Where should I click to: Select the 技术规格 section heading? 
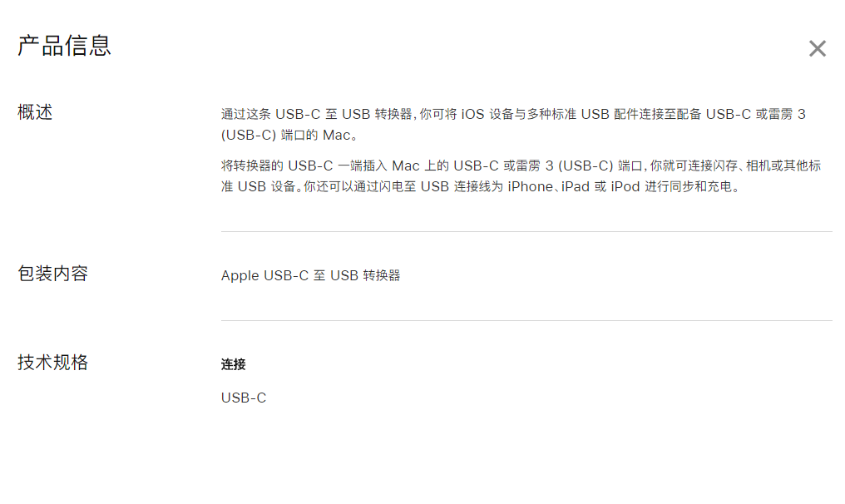[x=52, y=363]
